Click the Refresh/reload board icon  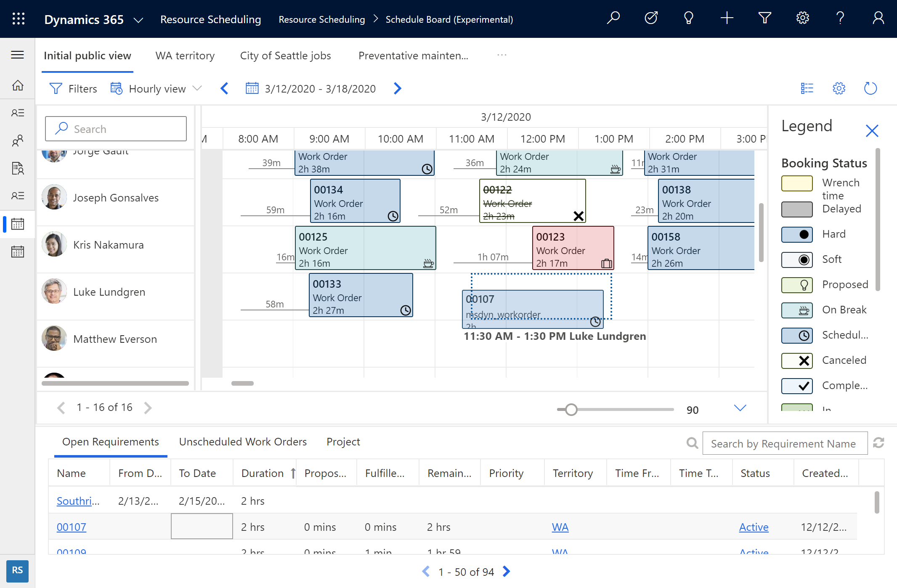(870, 89)
